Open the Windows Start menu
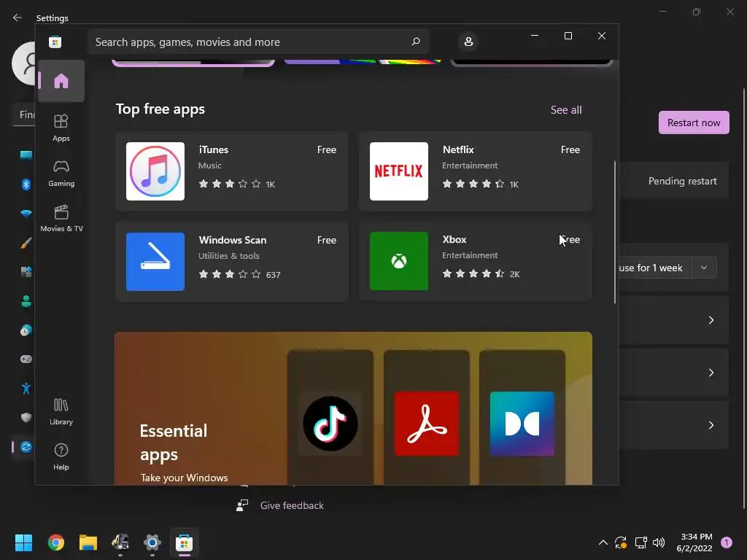747x560 pixels. click(23, 542)
